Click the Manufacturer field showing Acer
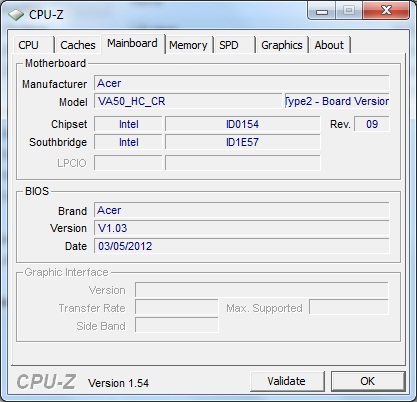Image resolution: width=417 pixels, height=402 pixels. tap(242, 83)
